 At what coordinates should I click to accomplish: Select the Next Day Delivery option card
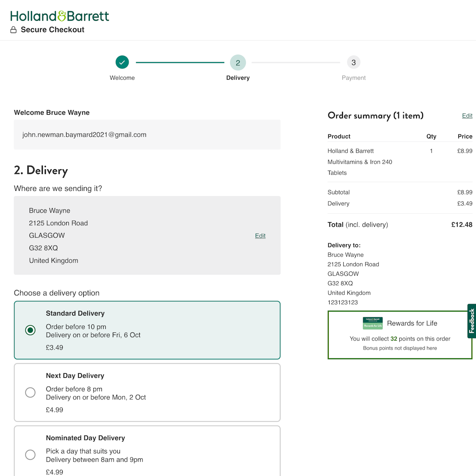[x=147, y=392]
